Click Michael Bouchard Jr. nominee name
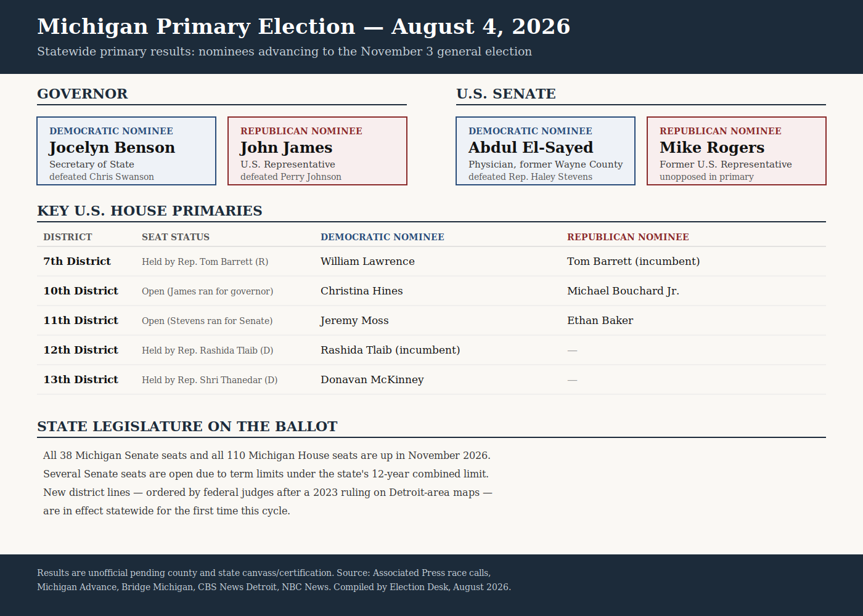This screenshot has width=863, height=616. click(623, 291)
